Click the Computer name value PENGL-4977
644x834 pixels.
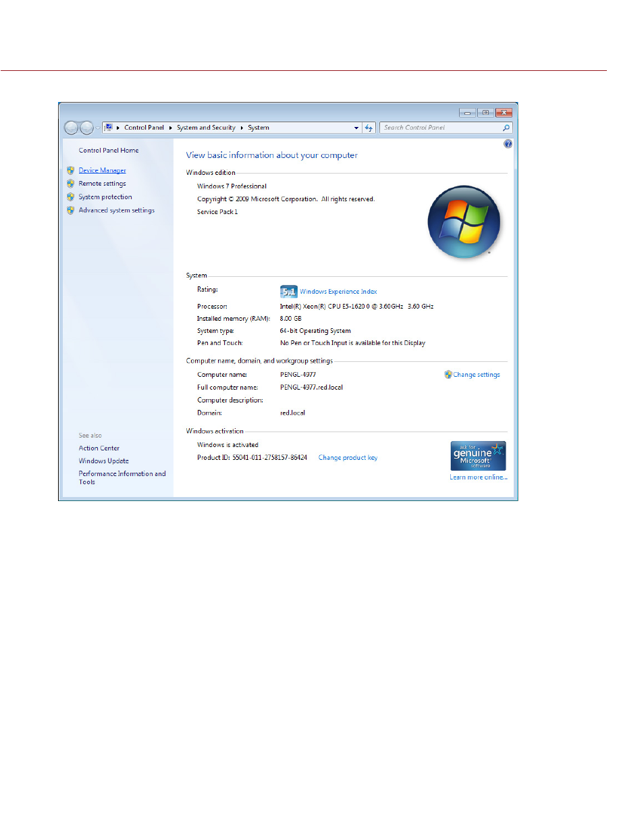298,375
